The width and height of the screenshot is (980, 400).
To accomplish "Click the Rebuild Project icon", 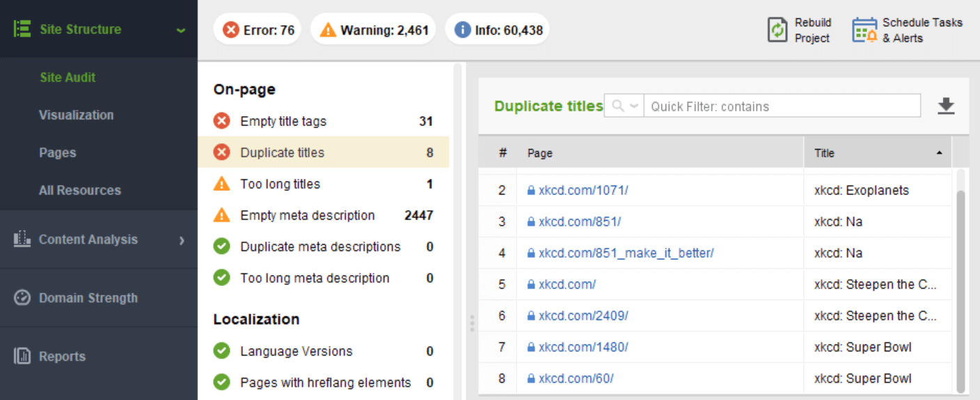I will point(777,30).
